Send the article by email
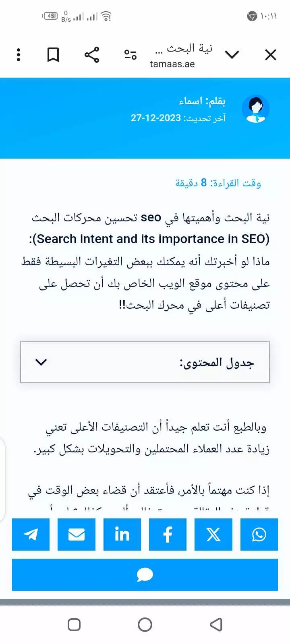This screenshot has height=644, width=290. [x=77, y=535]
